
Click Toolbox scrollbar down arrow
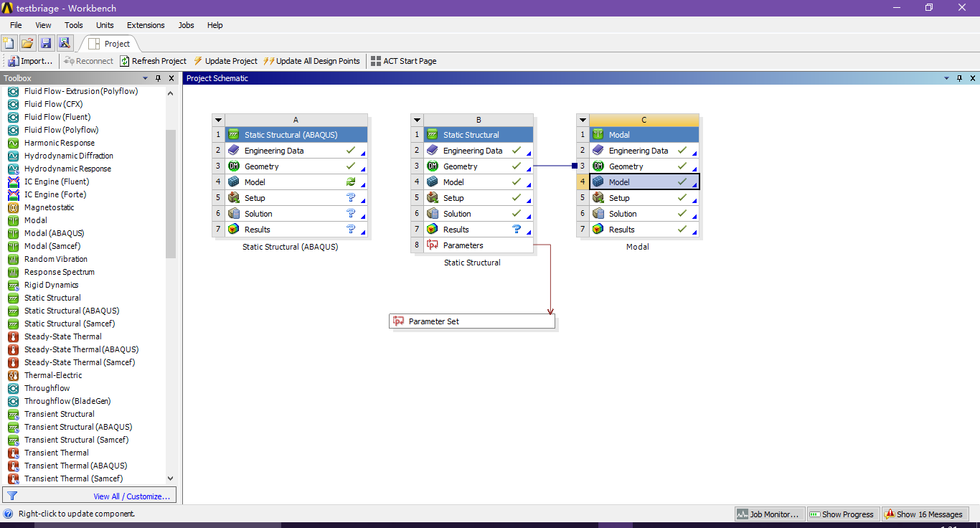pyautogui.click(x=170, y=478)
